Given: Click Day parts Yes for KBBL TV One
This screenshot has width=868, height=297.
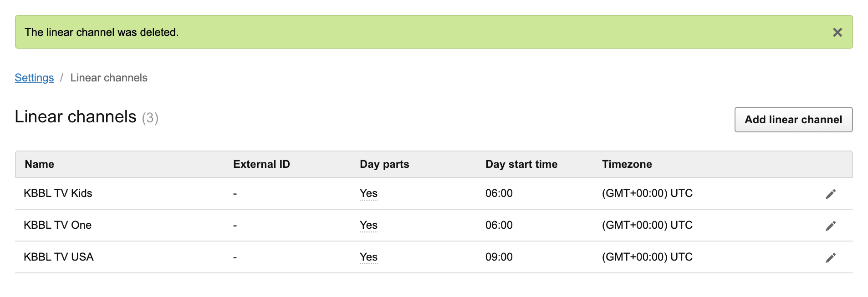Looking at the screenshot, I should coord(368,225).
